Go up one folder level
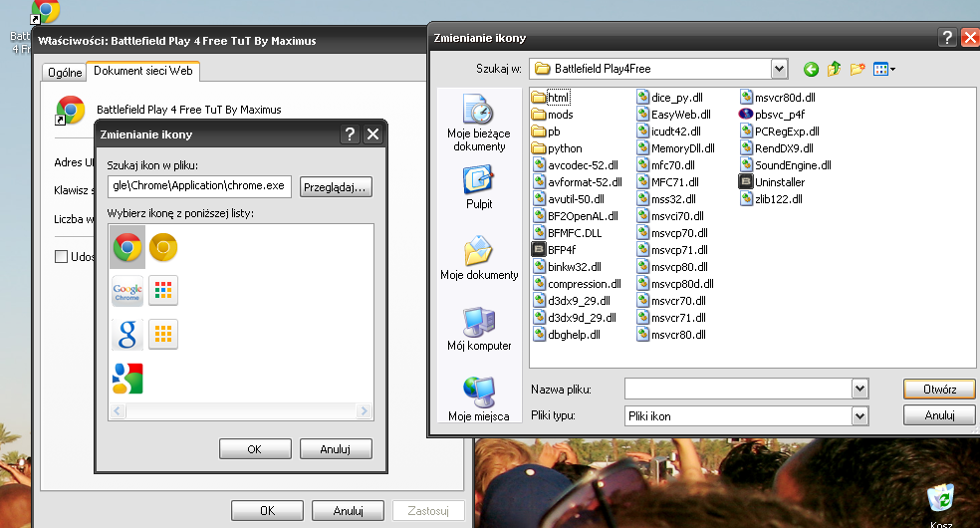This screenshot has width=980, height=528. point(834,70)
